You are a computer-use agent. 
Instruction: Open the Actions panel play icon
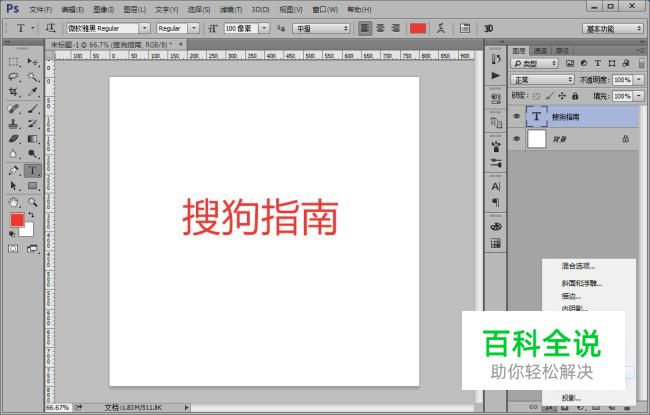click(x=496, y=75)
